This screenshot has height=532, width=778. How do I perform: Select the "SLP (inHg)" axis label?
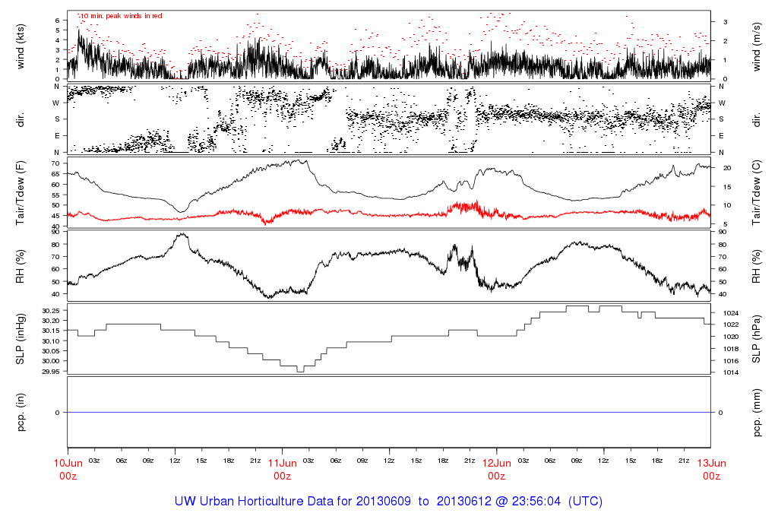tap(21, 339)
